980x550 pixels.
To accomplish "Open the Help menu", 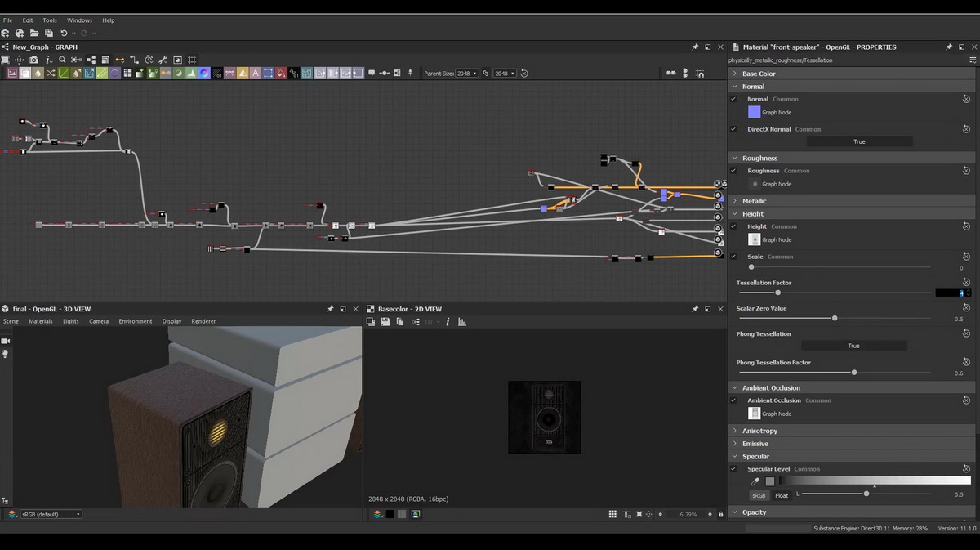I will [x=109, y=20].
